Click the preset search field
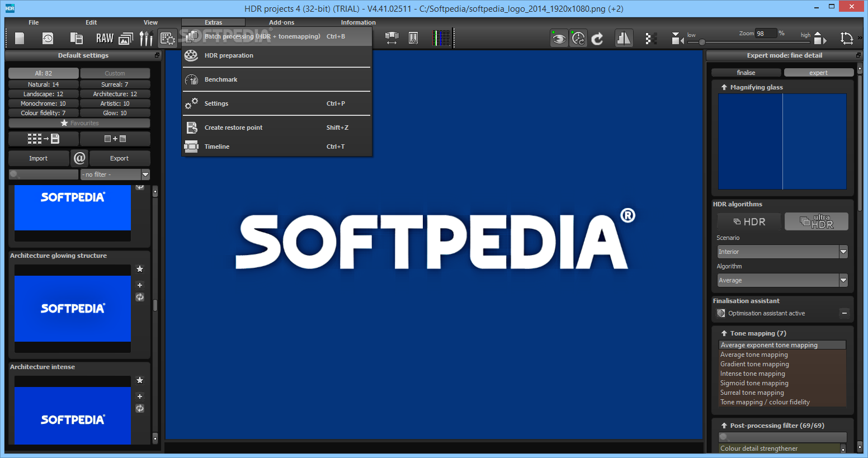 coord(44,174)
